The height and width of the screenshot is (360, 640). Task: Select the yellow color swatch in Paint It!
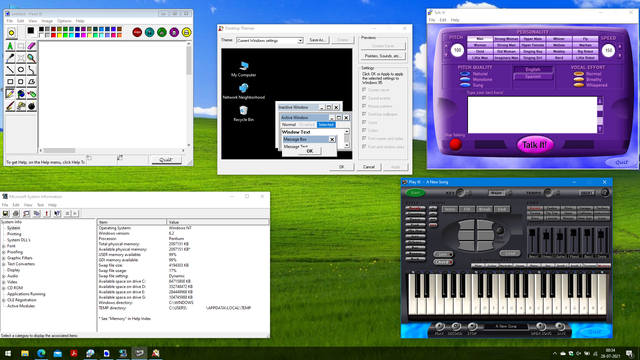tap(59, 35)
